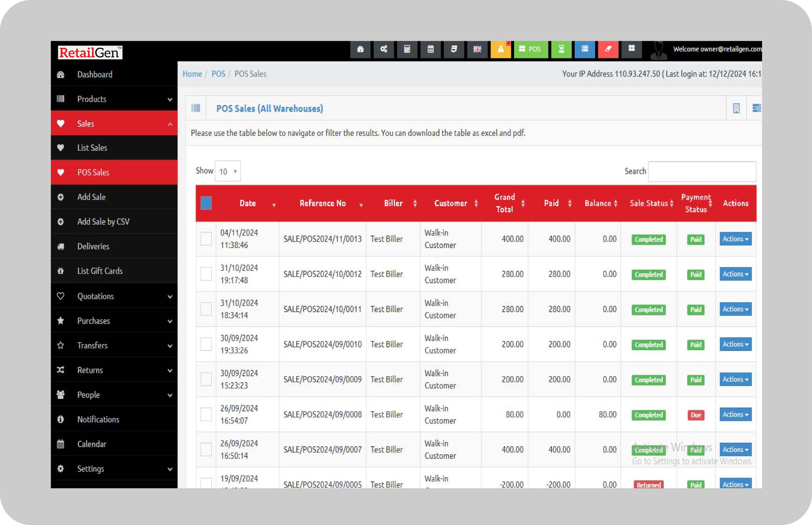Click the red eraser icon
The height and width of the screenshot is (525, 812).
tap(608, 49)
